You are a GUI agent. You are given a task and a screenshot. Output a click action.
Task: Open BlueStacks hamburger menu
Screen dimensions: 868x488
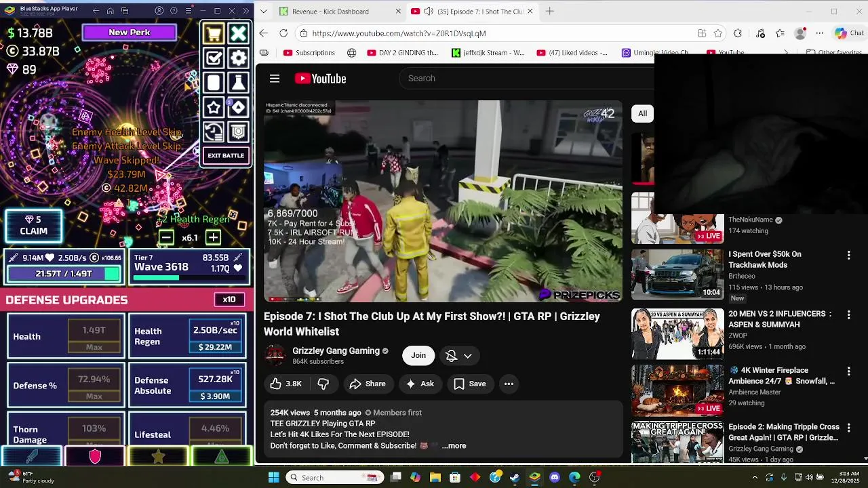click(x=188, y=11)
